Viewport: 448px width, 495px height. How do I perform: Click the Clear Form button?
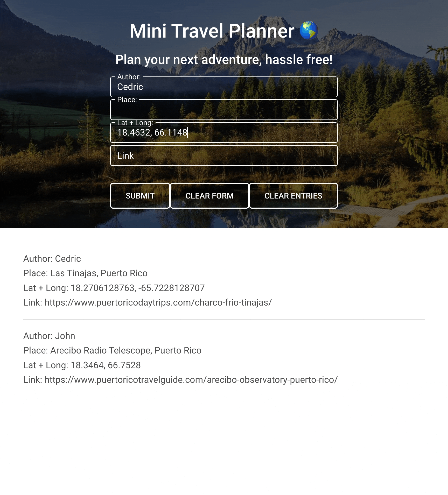[x=209, y=196]
